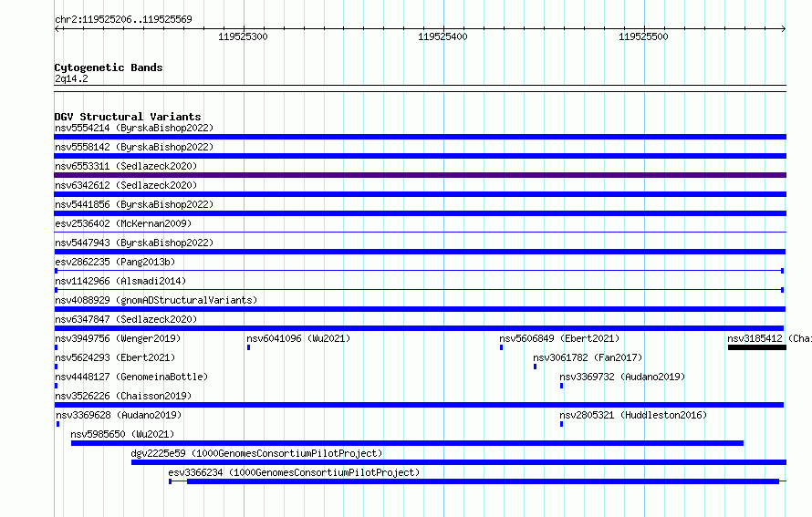812x517 pixels.
Task: Click the nsv1142966 (Alsmadi2014) label
Action: click(120, 281)
